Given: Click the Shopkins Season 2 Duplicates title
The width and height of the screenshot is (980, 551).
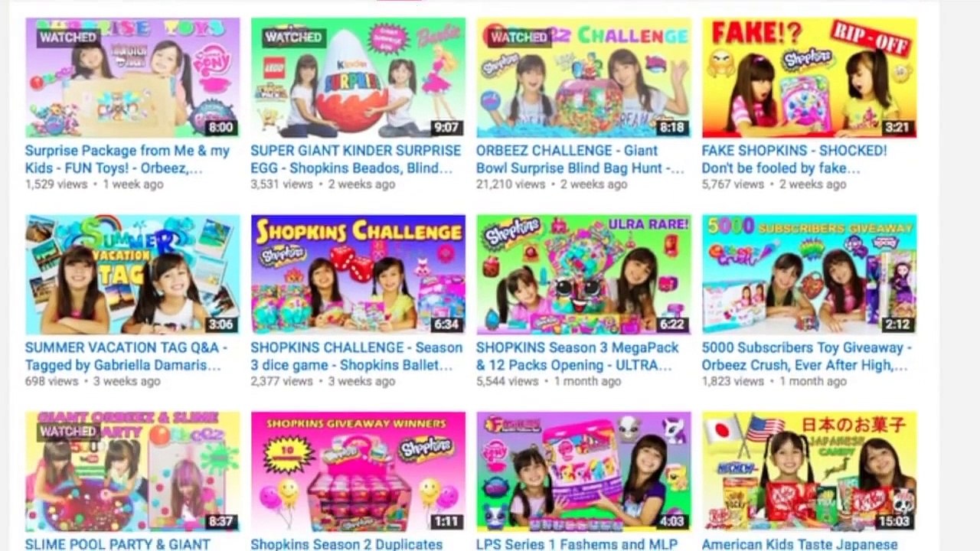Looking at the screenshot, I should point(346,544).
